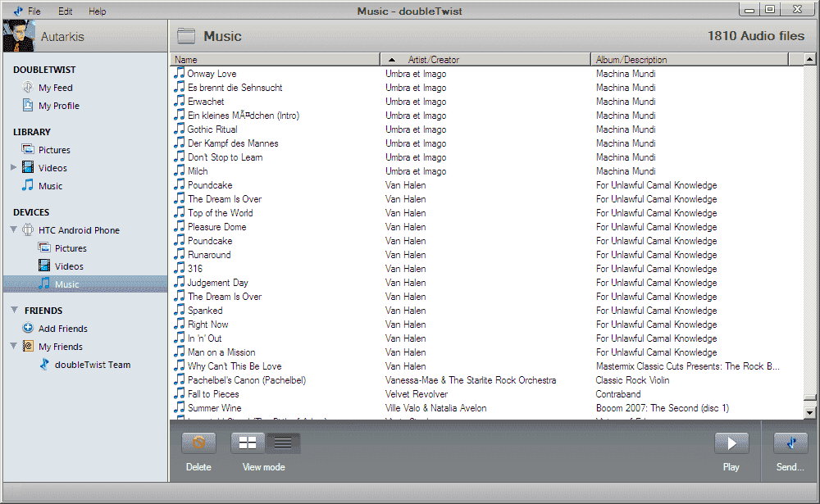Click the doubleTwist logo in title bar
Screen dimensions: 820x504
click(x=18, y=11)
